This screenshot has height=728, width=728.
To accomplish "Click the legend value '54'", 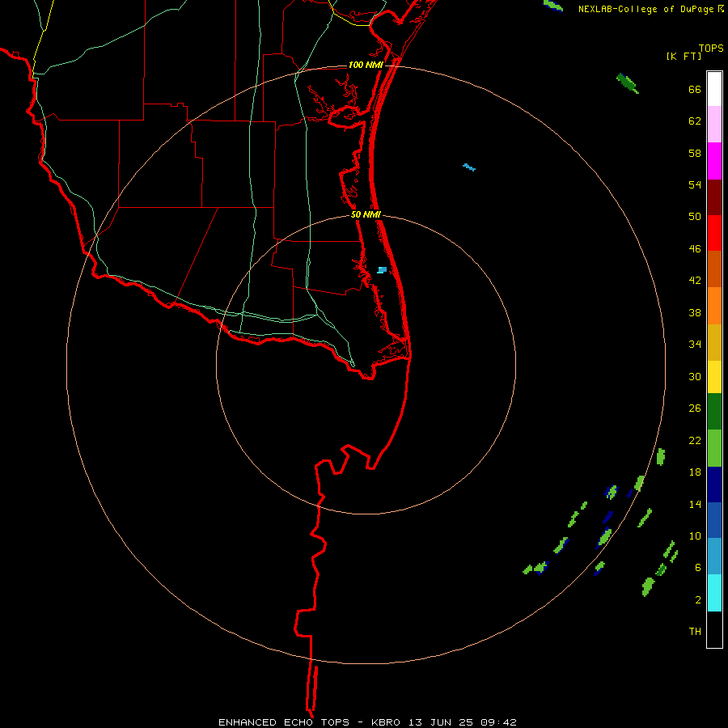I will tap(695, 184).
